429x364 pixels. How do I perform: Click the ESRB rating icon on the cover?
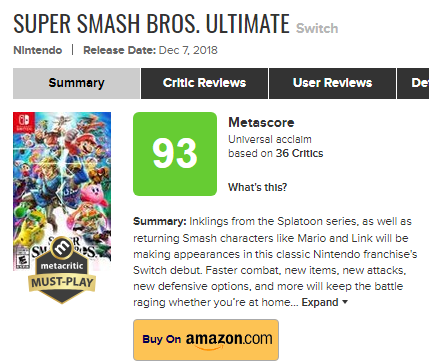coord(22,261)
